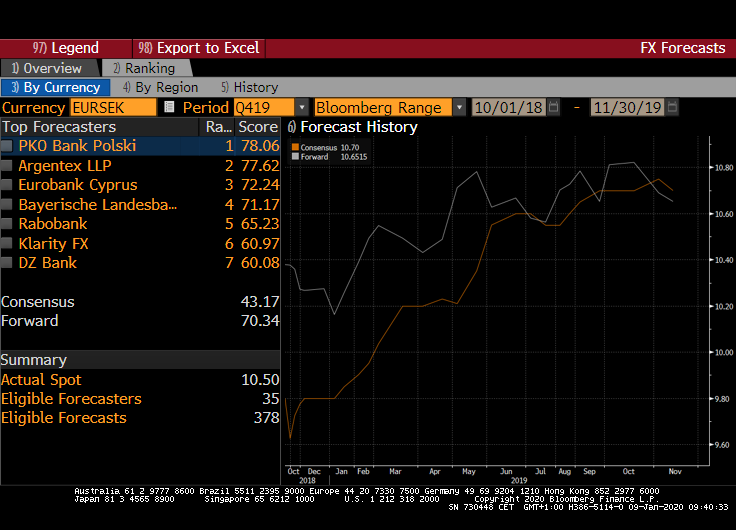The image size is (736, 530).
Task: Open the Bloomberg Range dropdown arrow
Action: point(459,107)
